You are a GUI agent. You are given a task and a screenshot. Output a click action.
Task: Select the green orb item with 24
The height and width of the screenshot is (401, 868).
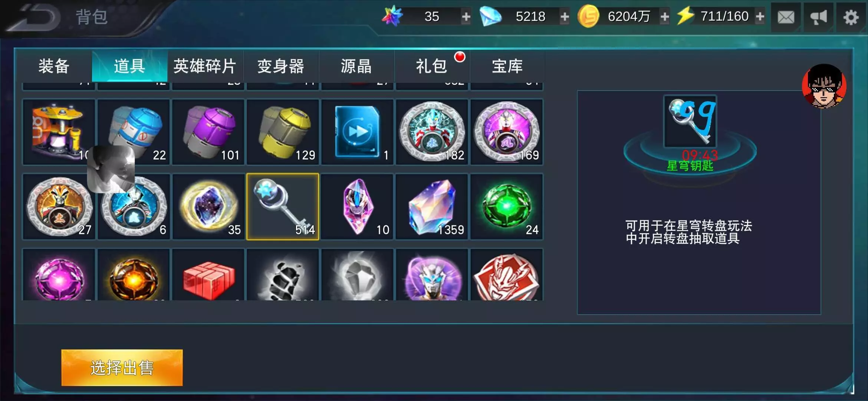pyautogui.click(x=507, y=207)
